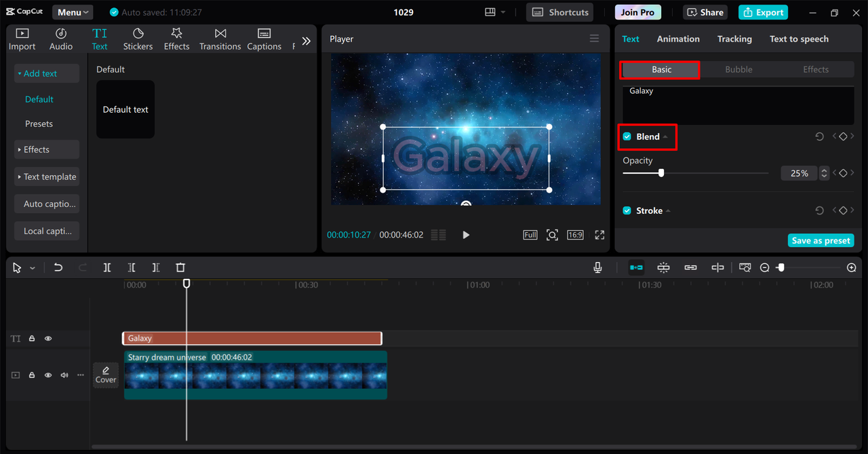Open the 16:9 aspect ratio selector
Image resolution: width=868 pixels, height=454 pixels.
(x=575, y=235)
